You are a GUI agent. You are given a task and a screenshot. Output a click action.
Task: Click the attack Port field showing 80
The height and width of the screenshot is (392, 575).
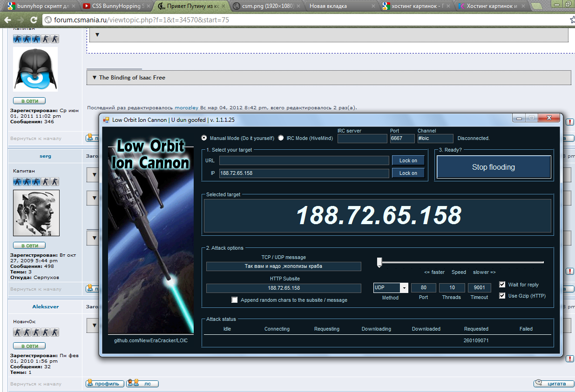[x=424, y=288]
